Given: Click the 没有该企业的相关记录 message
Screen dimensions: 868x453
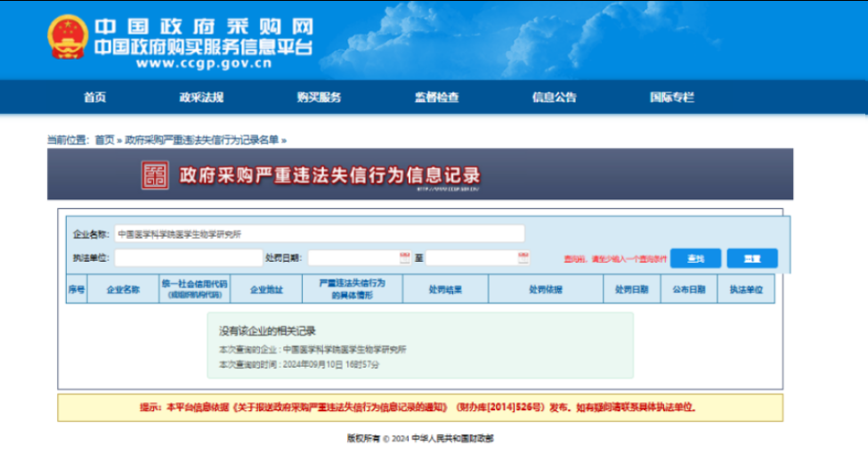Looking at the screenshot, I should coord(267,331).
